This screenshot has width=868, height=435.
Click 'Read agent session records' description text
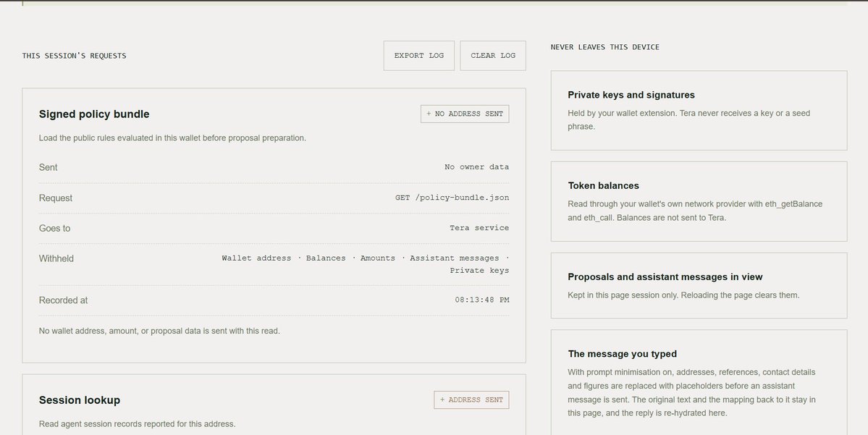[x=138, y=424]
